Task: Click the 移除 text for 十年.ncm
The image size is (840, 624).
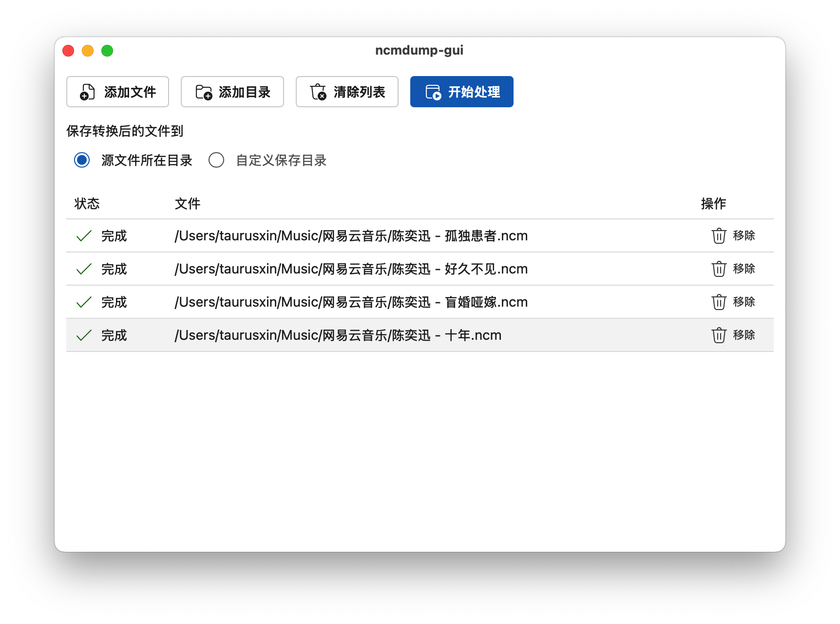Action: tap(744, 335)
